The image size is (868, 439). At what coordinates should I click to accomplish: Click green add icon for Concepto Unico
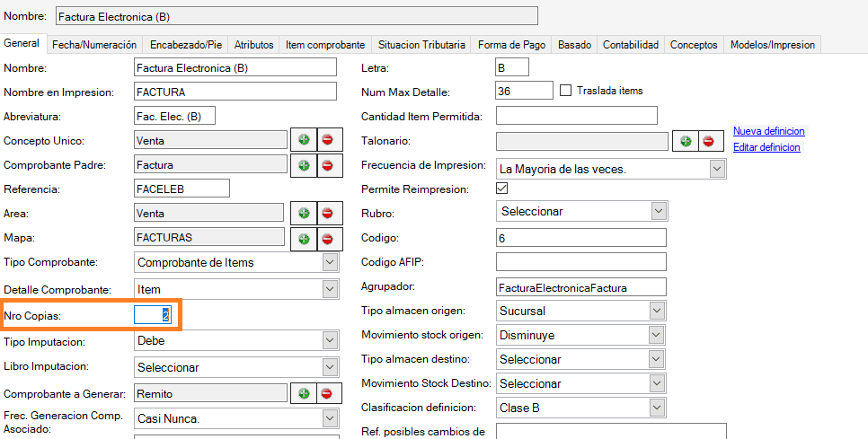(304, 140)
